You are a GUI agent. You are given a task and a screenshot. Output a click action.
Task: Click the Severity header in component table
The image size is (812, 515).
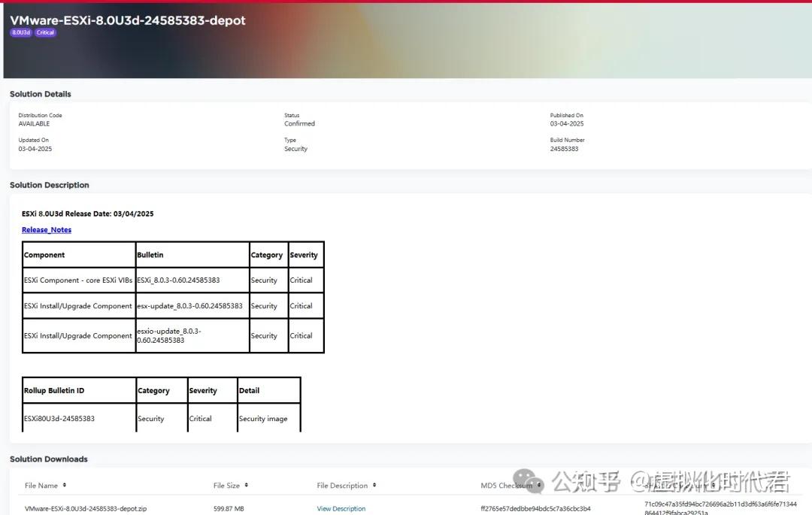point(305,255)
